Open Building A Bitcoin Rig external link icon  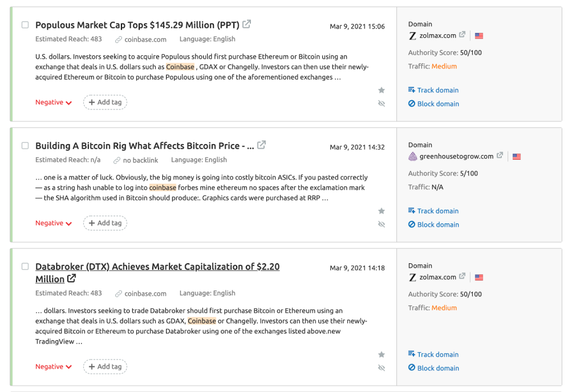tap(261, 145)
